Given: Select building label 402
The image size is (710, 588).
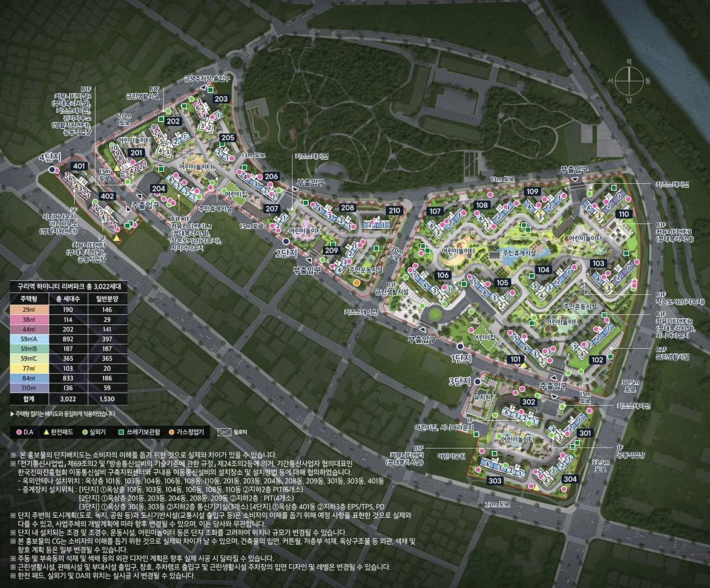Looking at the screenshot, I should tap(107, 197).
